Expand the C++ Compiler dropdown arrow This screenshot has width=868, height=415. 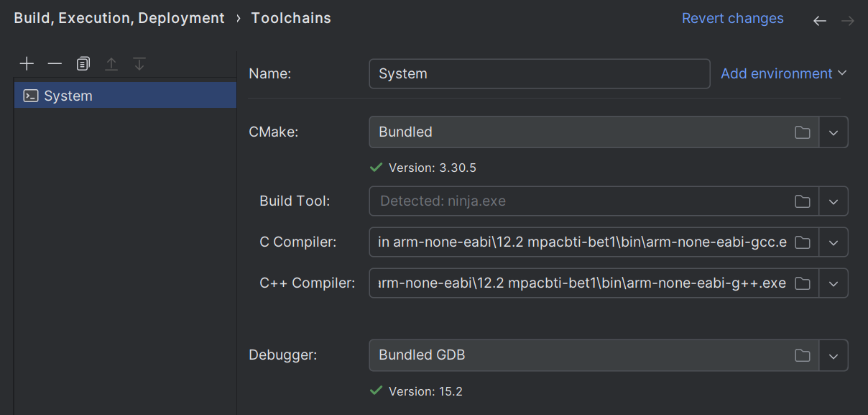tap(834, 283)
